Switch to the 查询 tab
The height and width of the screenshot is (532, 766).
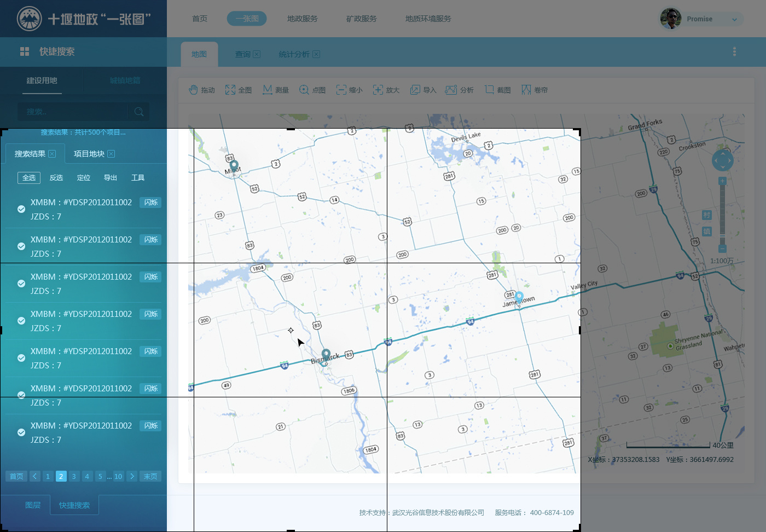(x=242, y=54)
